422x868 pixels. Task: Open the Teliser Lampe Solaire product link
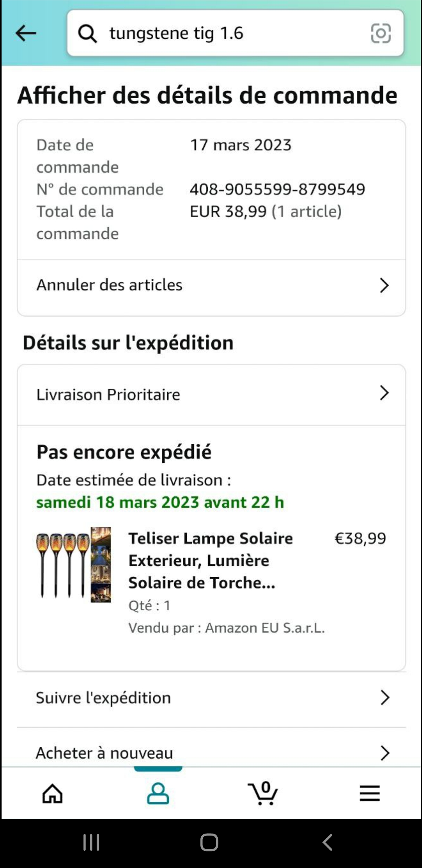pos(210,560)
